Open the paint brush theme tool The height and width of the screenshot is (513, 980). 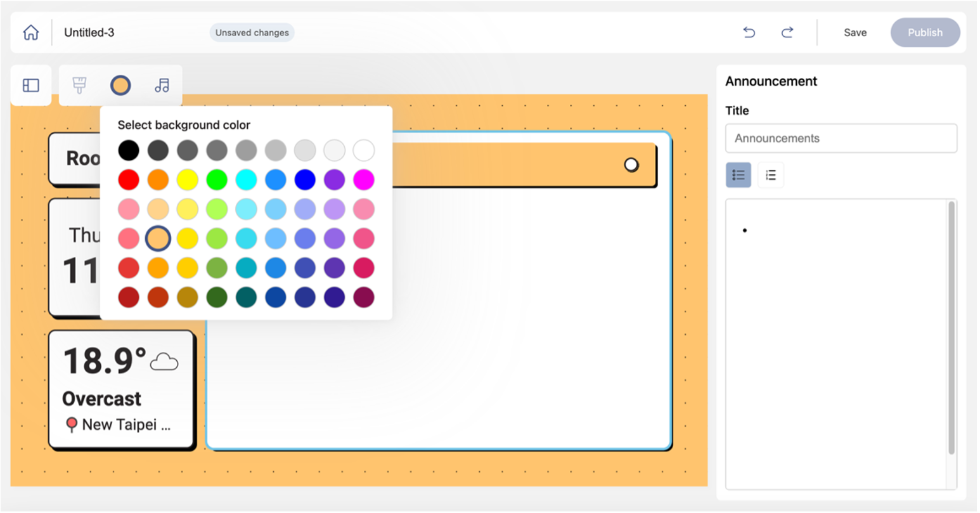[79, 85]
